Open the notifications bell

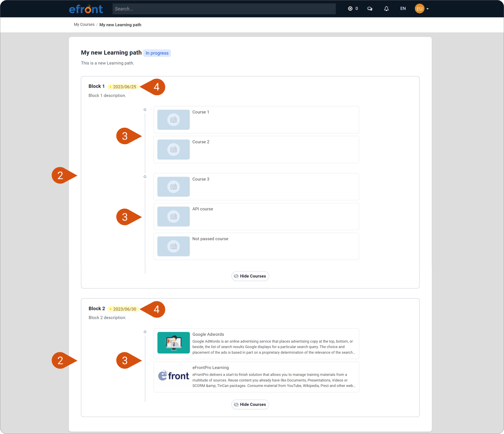click(x=386, y=9)
